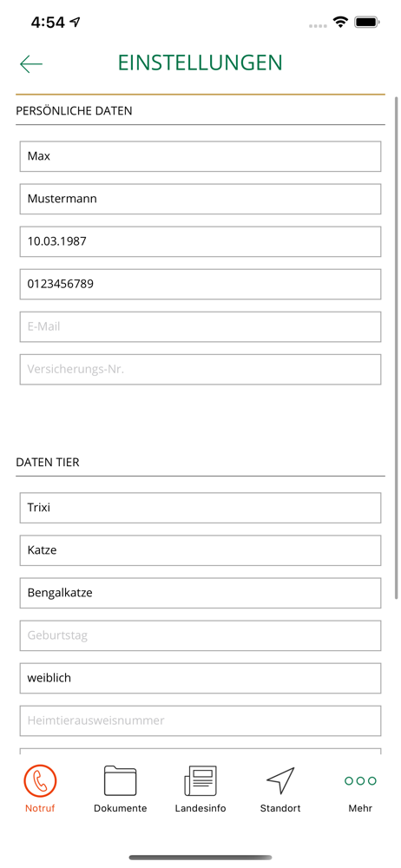Edit the Bengalkatze breed field
Viewport: 401px width, 868px height.
pos(200,593)
